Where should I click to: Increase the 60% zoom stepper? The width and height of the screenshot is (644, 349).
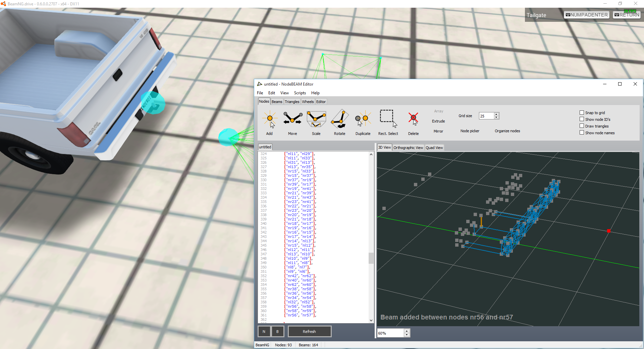coord(407,331)
